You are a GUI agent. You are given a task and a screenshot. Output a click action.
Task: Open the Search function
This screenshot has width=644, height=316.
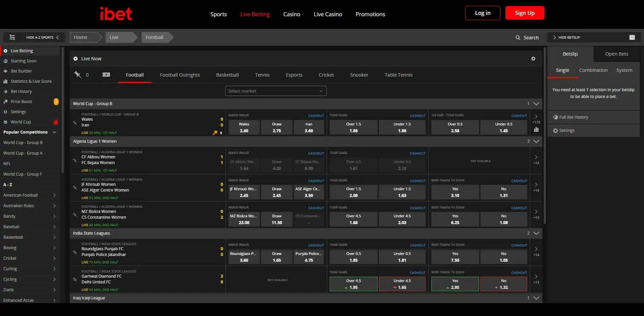pos(527,37)
